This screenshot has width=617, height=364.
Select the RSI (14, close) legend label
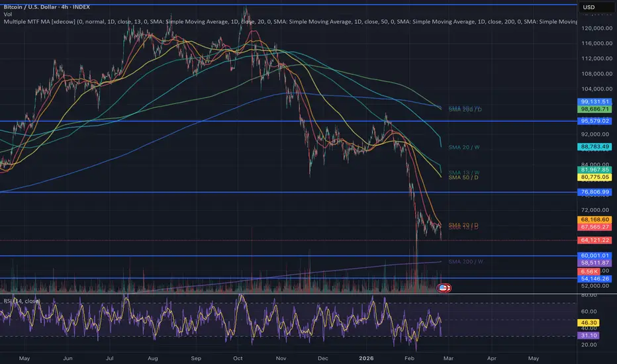[22, 301]
